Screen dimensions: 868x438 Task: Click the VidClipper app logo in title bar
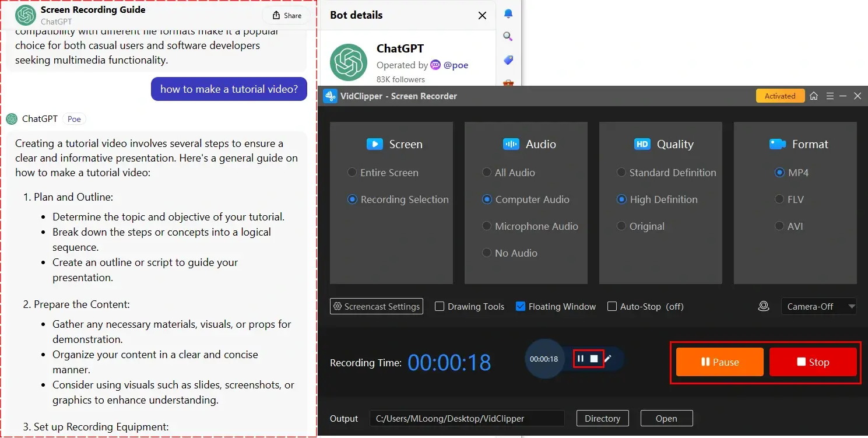(331, 96)
